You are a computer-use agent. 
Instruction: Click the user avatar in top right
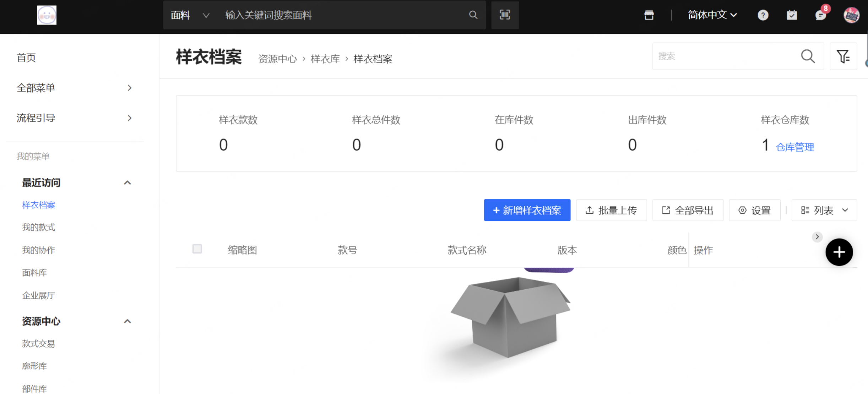click(851, 15)
